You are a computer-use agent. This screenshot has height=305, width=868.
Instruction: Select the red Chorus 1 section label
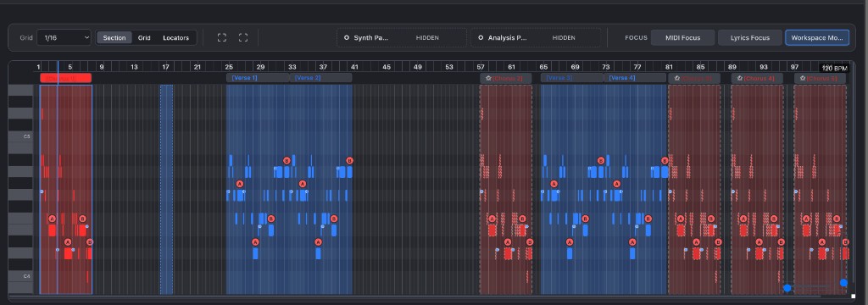65,78
